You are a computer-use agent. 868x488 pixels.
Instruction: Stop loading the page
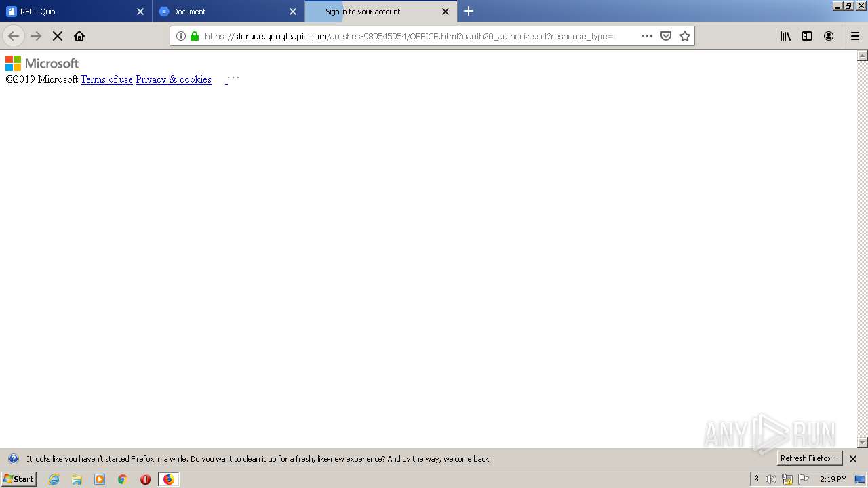pyautogui.click(x=58, y=36)
